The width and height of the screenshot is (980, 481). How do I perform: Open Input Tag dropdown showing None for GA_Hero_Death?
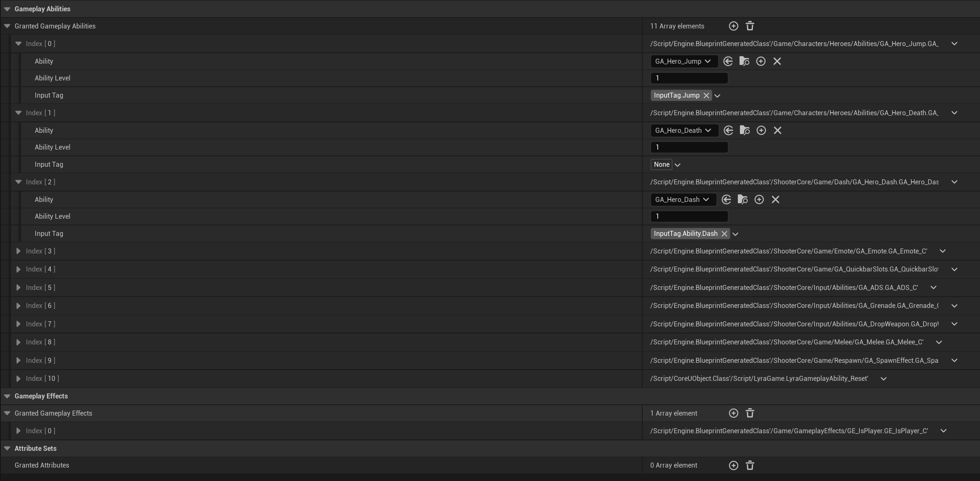(x=677, y=164)
